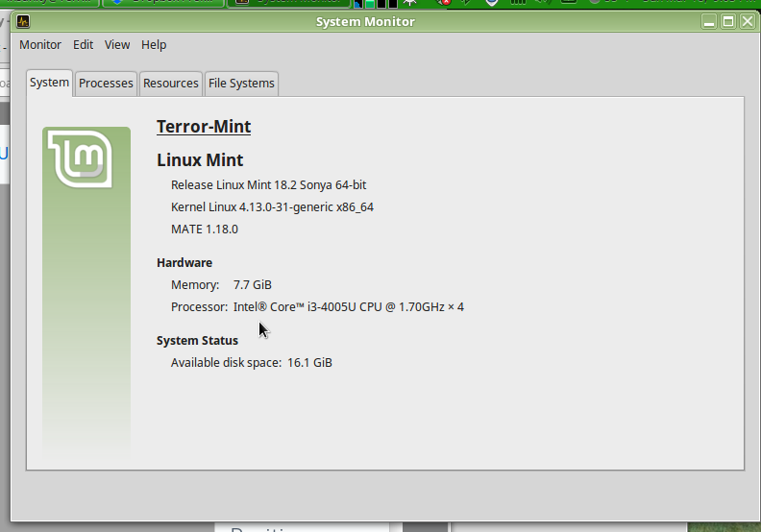761x532 pixels.
Task: Click the Hardware section heading
Action: 184,263
